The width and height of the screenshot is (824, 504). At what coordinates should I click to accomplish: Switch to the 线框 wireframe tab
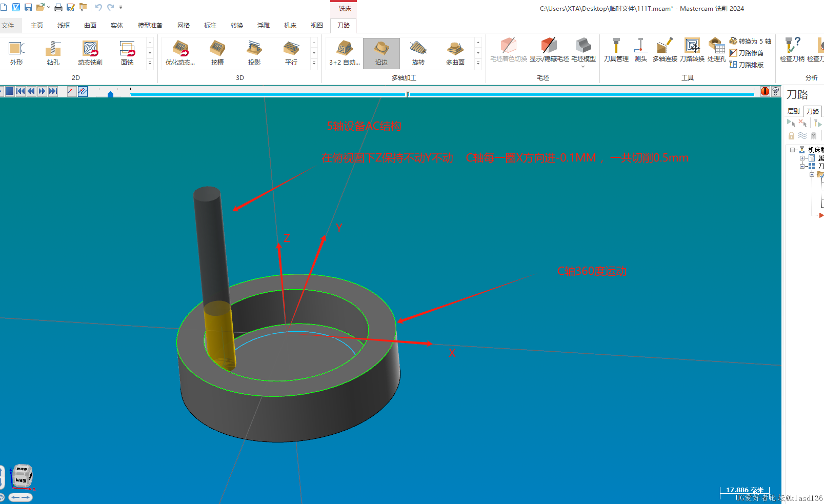point(64,25)
